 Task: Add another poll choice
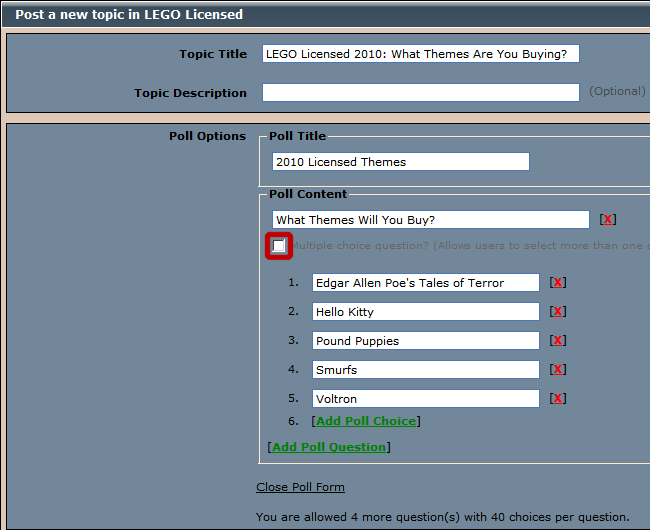tap(366, 421)
